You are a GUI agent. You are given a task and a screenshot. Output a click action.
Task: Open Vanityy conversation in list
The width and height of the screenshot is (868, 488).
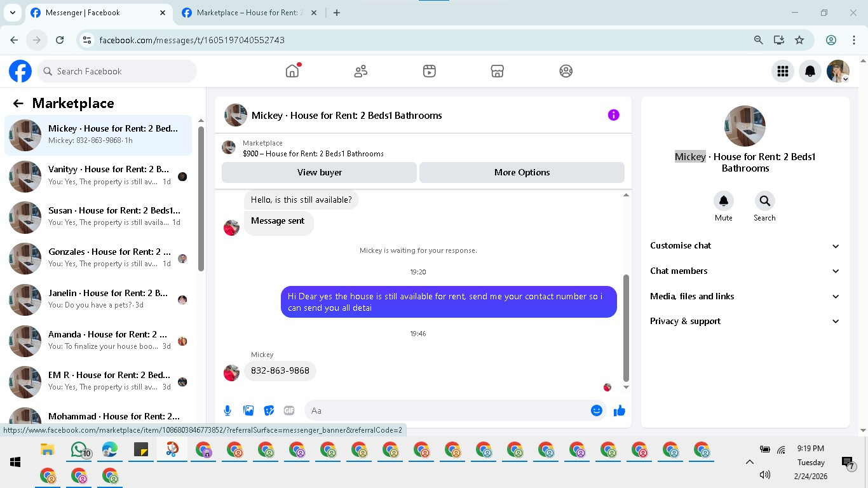tap(98, 176)
